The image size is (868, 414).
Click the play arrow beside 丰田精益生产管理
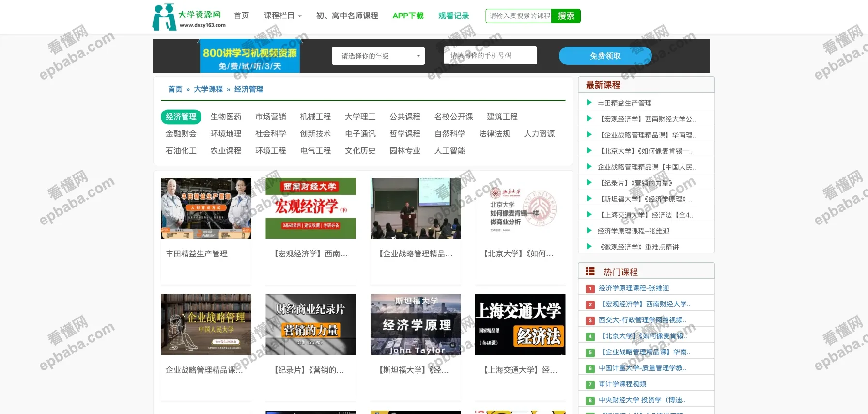point(589,102)
